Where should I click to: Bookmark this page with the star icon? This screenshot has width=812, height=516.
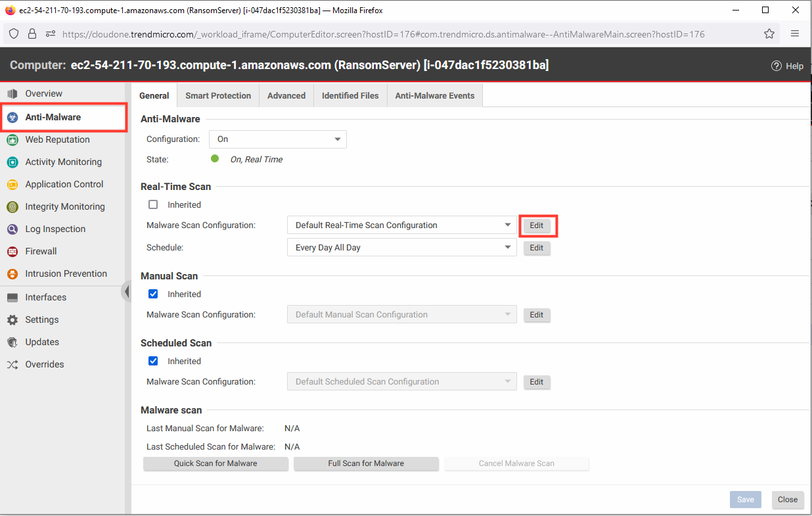pos(769,34)
